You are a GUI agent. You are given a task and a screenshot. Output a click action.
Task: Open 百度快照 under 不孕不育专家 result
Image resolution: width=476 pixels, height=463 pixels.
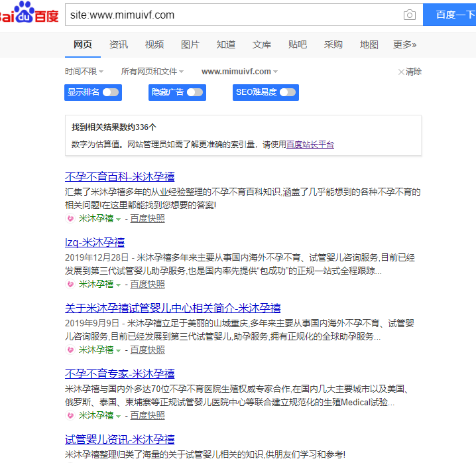(148, 415)
